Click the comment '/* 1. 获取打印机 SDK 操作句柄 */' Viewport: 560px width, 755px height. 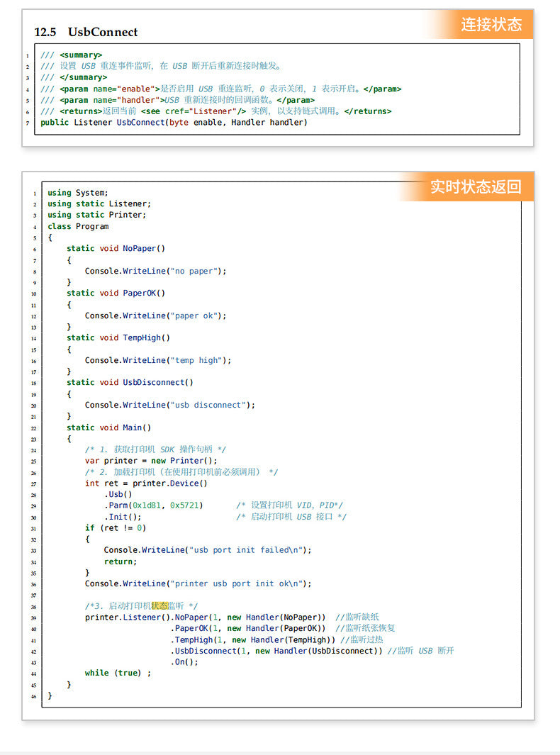(155, 449)
